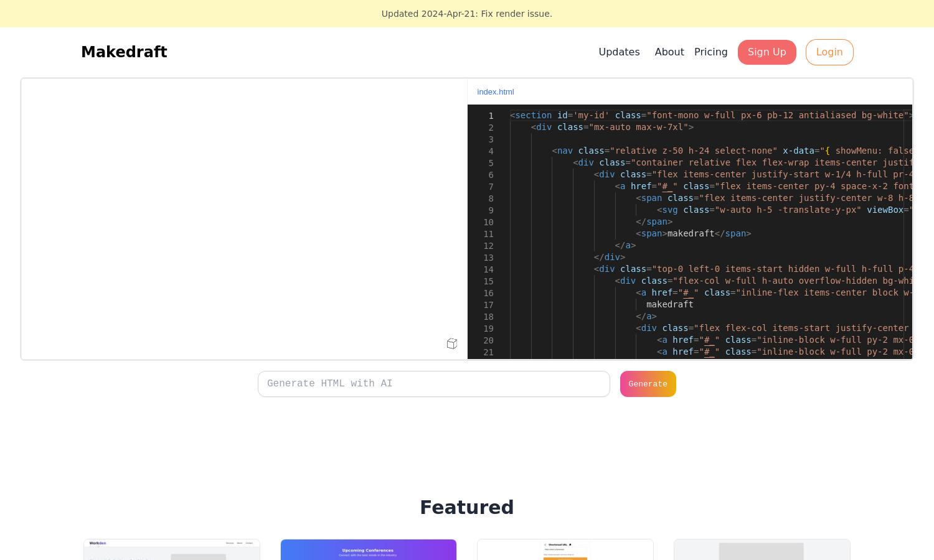Click the Featured section heading
934x560 pixels.
point(467,507)
